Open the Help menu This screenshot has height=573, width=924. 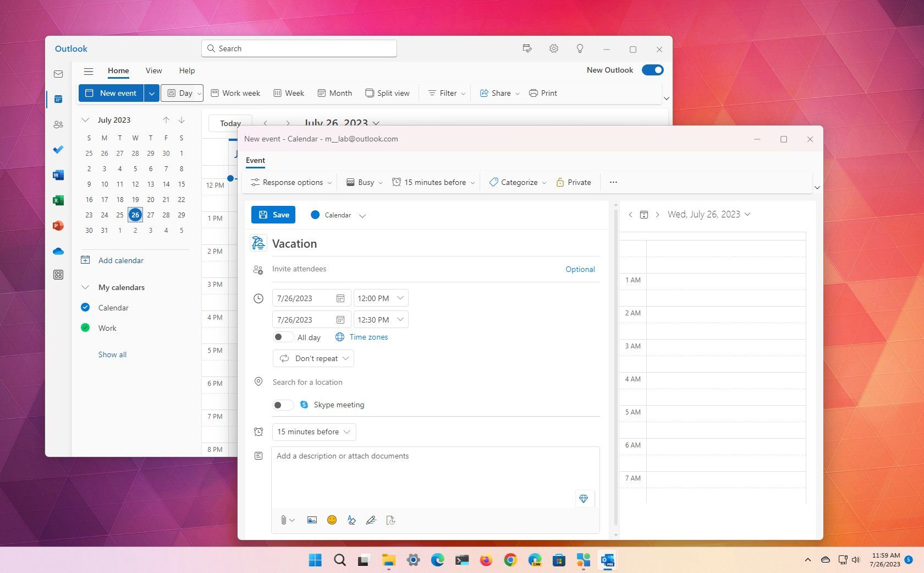coord(187,70)
